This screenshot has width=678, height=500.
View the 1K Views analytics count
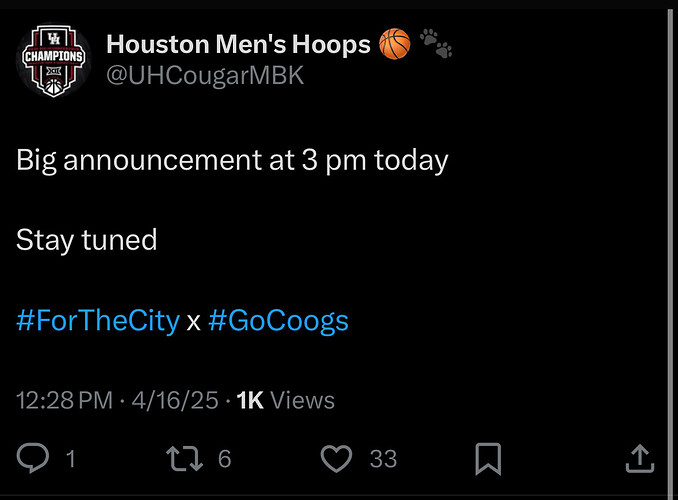point(286,400)
